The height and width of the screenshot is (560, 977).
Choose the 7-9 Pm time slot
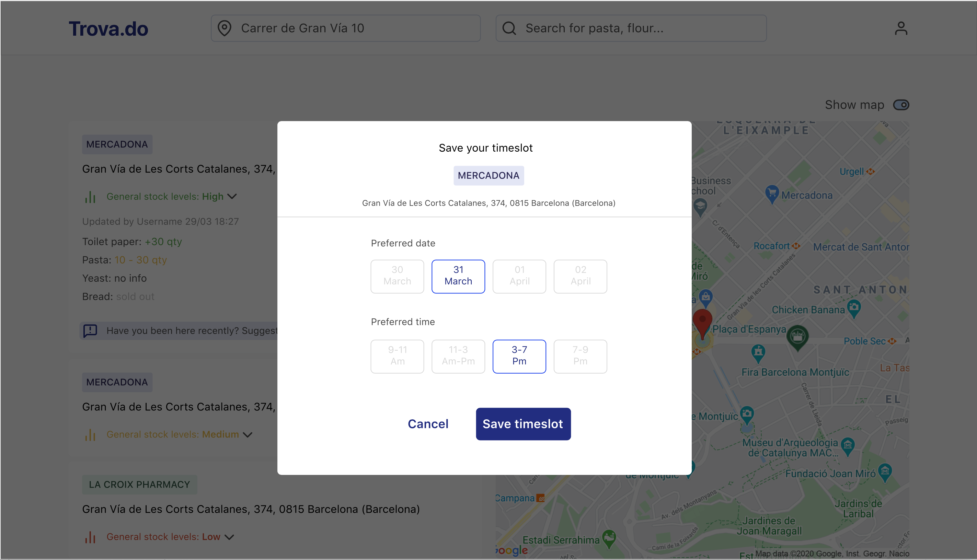(x=580, y=356)
